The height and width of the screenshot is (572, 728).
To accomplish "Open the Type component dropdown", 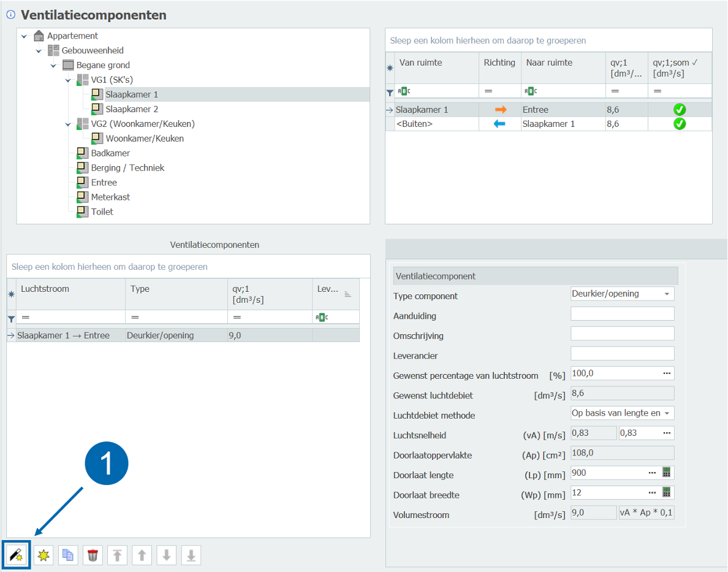I will [x=666, y=294].
